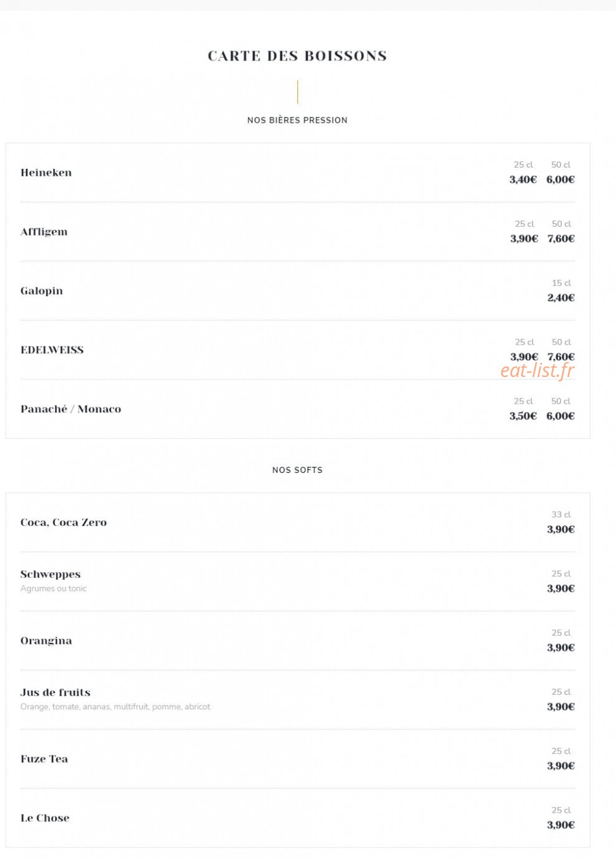The width and height of the screenshot is (616, 860).
Task: Click the Schweppes drink entry
Action: pyautogui.click(x=50, y=575)
